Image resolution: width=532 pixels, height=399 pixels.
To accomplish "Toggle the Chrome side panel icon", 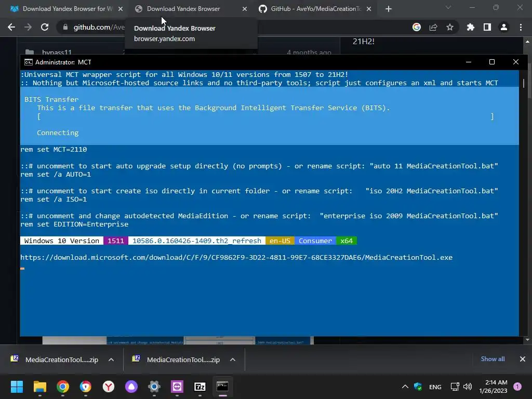I will coord(487,27).
